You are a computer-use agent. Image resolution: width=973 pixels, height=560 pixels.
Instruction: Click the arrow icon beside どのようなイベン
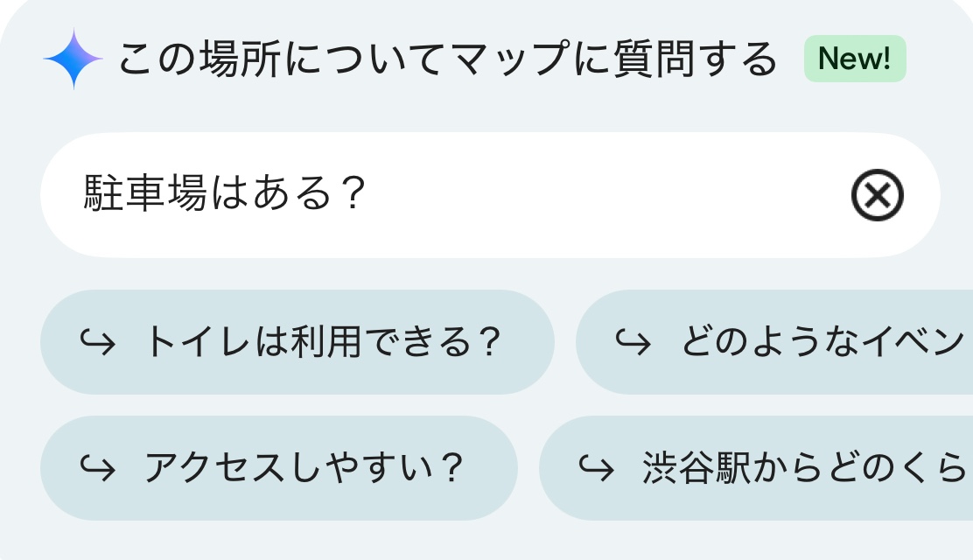coord(633,342)
